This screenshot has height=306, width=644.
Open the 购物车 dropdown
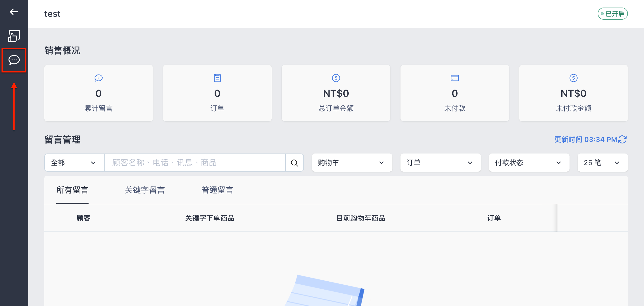tap(352, 163)
